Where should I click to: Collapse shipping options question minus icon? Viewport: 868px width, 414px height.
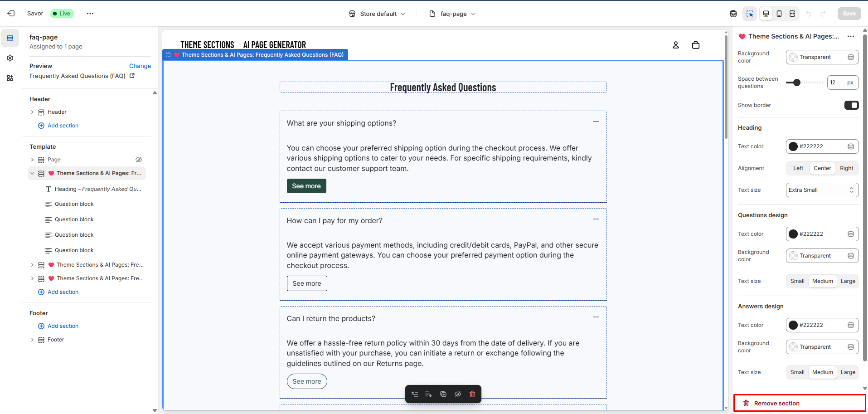(x=596, y=122)
